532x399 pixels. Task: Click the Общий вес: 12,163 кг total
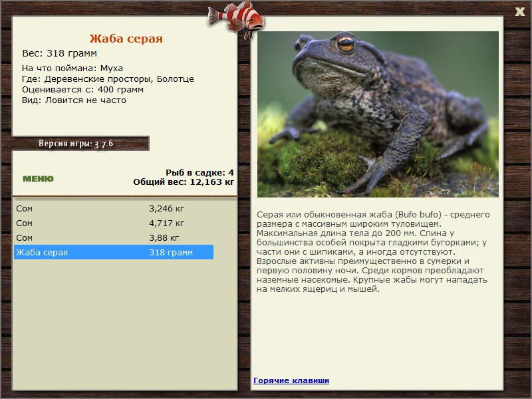coord(184,182)
